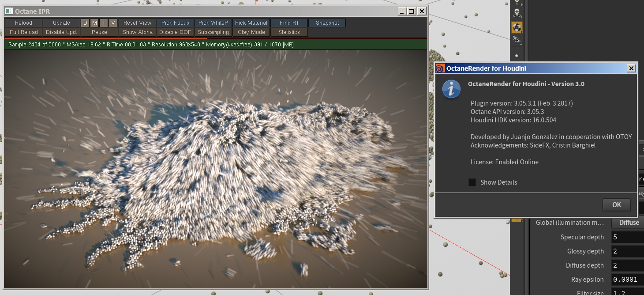Expand the arrow below the sunglasses icon
644x295 pixels.
pyautogui.click(x=521, y=45)
